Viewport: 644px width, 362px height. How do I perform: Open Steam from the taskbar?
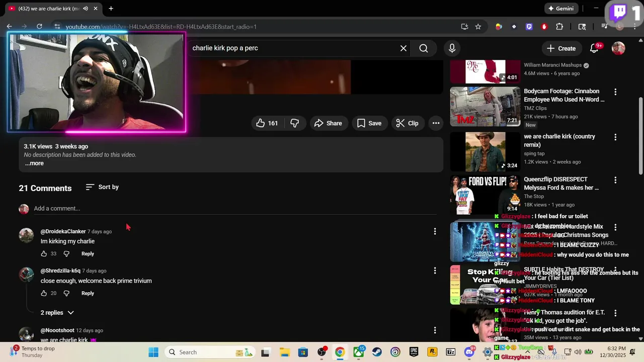(377, 352)
